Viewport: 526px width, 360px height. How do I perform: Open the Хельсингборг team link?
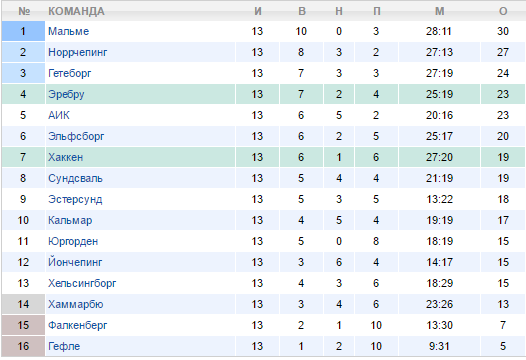pyautogui.click(x=82, y=283)
